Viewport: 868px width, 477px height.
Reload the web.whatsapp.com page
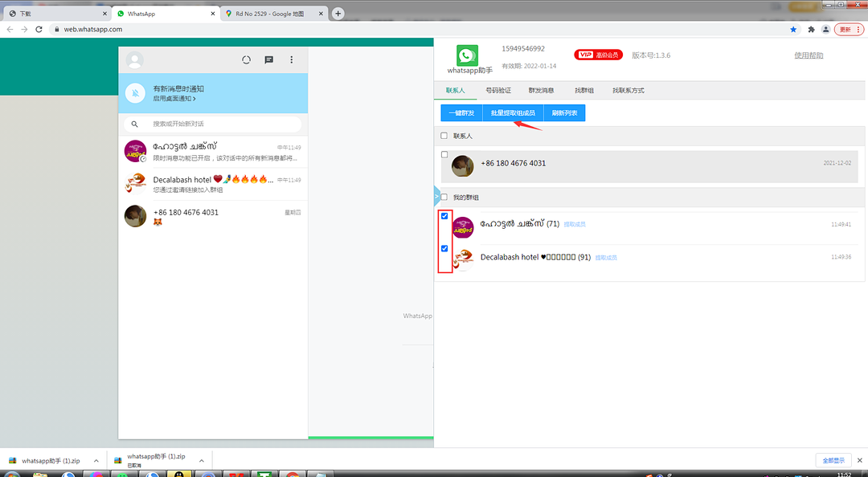pyautogui.click(x=39, y=30)
